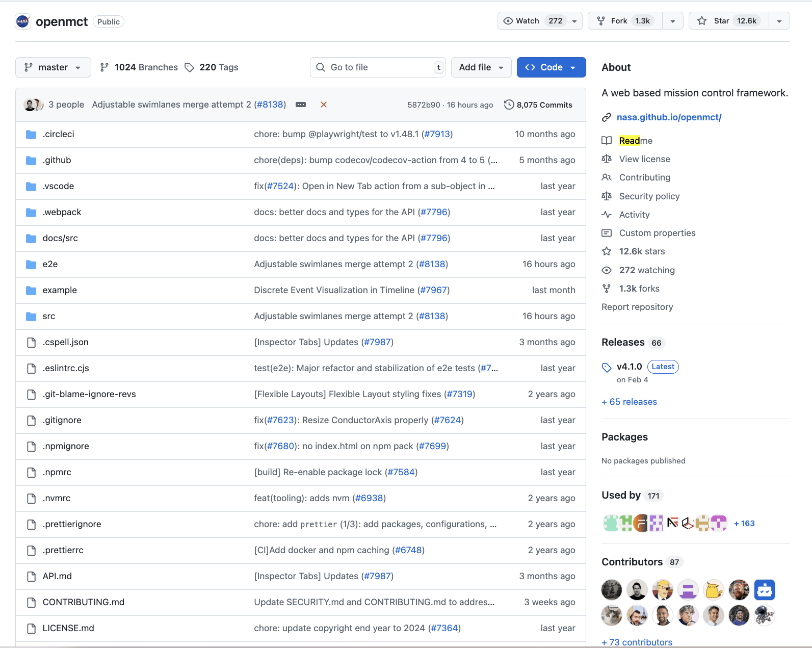
Task: Click the commit history clock icon
Action: pyautogui.click(x=509, y=105)
